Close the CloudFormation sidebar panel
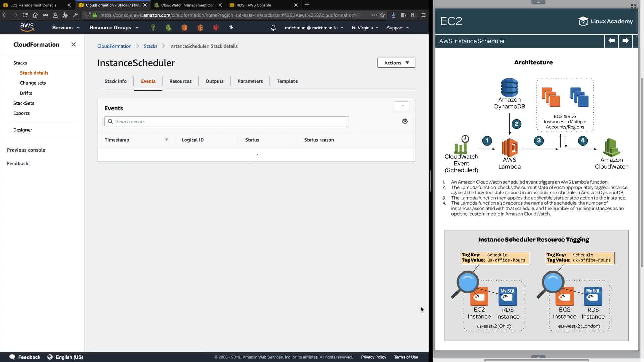The image size is (644, 362). [x=74, y=44]
